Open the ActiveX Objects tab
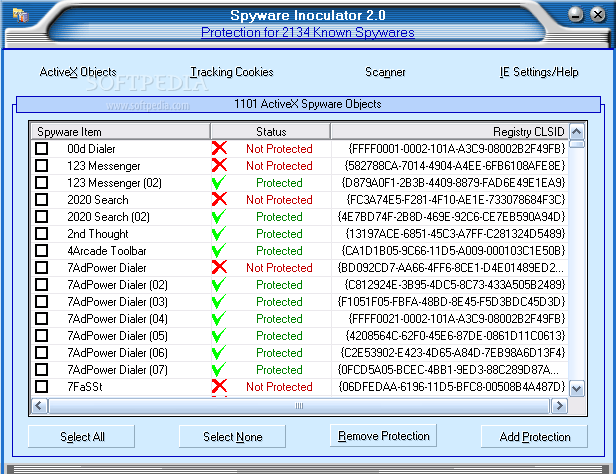616x474 pixels. 78,72
